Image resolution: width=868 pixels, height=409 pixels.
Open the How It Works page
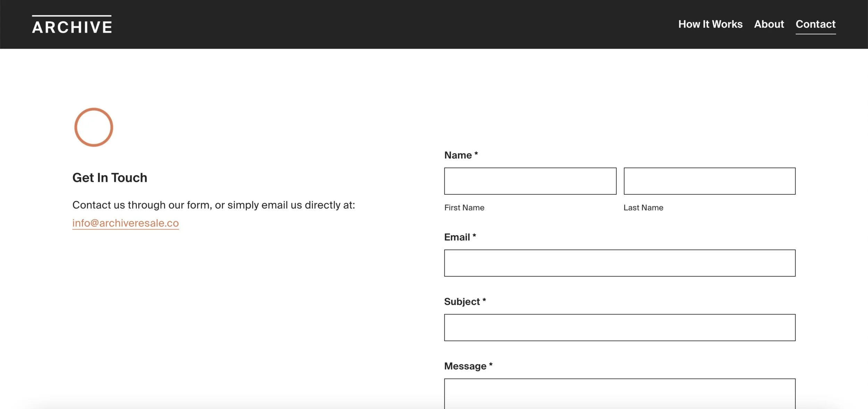(710, 24)
